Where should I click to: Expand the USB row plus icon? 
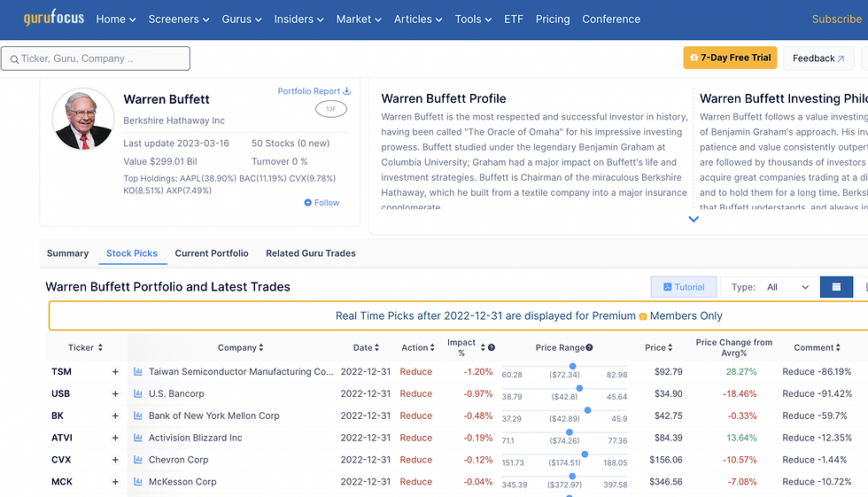click(115, 394)
